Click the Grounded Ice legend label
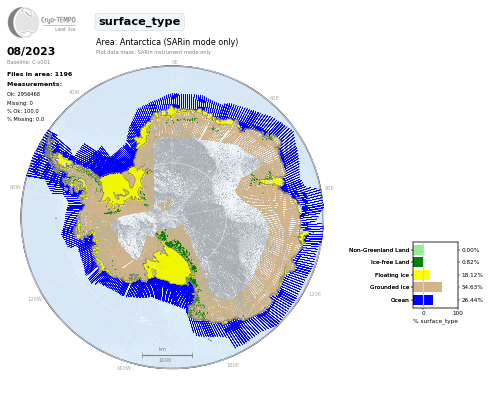 point(389,287)
